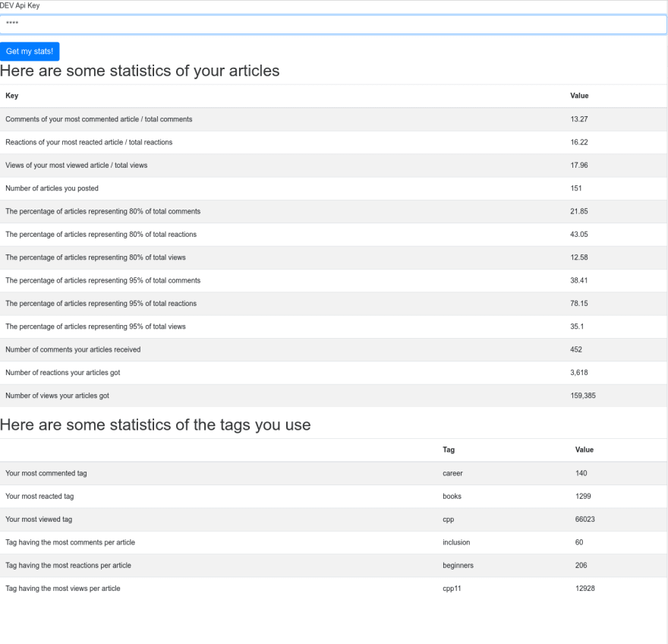
Task: Select the 'cpp11' tag cell
Action: coord(452,589)
